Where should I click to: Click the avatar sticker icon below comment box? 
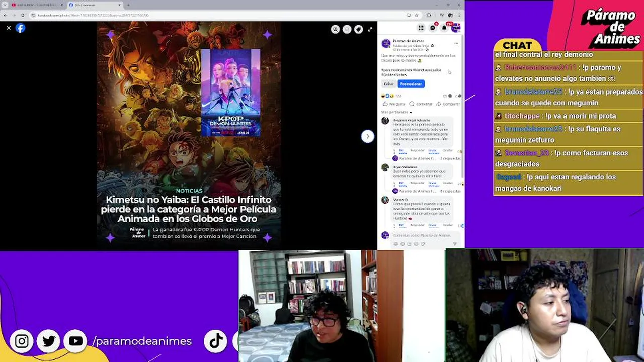(x=396, y=244)
